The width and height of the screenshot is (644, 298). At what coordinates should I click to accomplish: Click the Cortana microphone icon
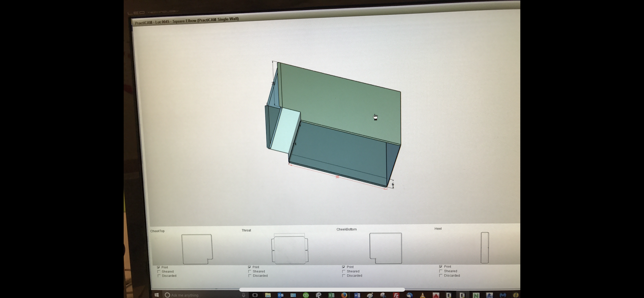(x=243, y=295)
